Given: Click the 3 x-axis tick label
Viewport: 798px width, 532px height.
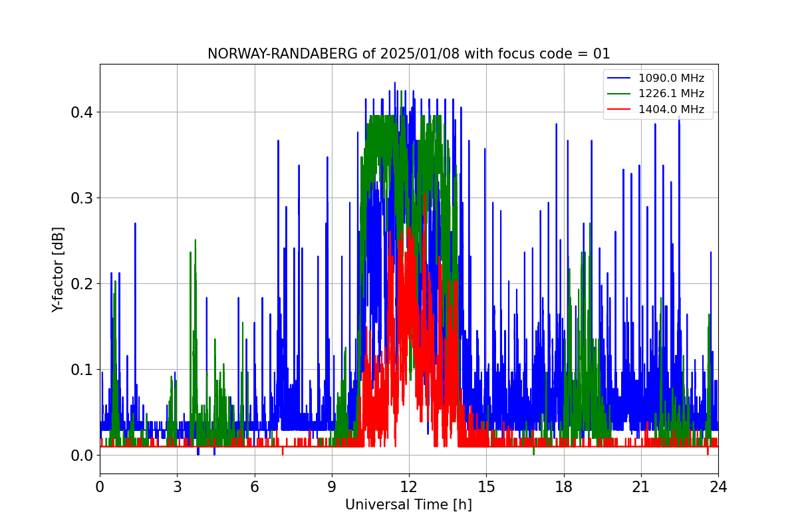Looking at the screenshot, I should pos(177,487).
